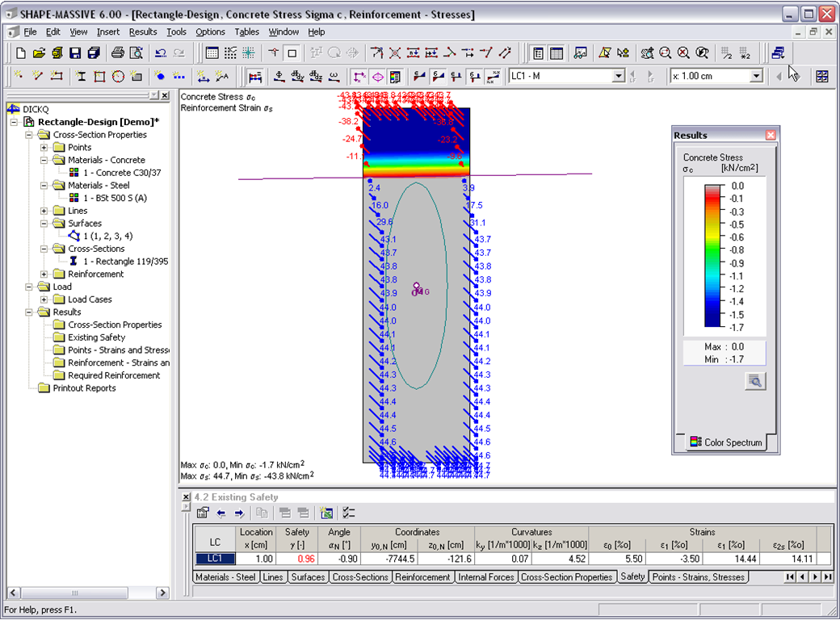Open the magnifier details icon in Results panel
840x620 pixels.
tap(754, 379)
